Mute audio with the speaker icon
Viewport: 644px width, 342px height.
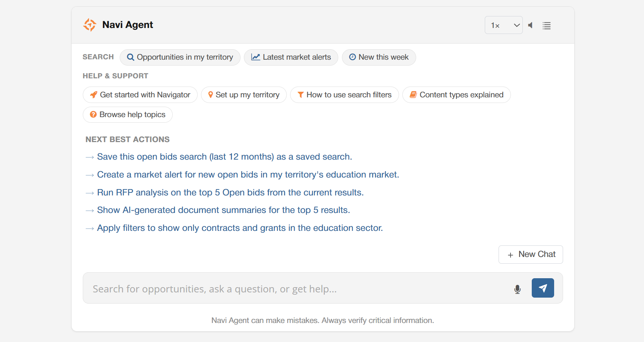coord(530,25)
